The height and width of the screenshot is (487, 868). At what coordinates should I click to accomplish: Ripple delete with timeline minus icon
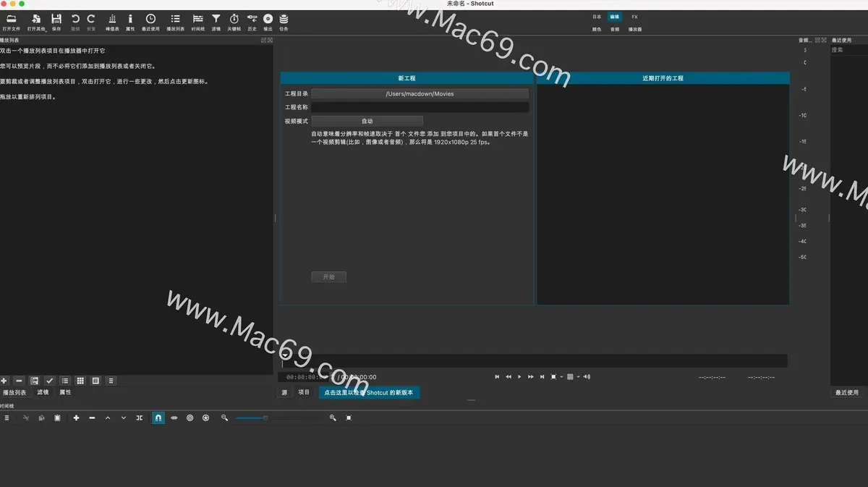coord(92,418)
